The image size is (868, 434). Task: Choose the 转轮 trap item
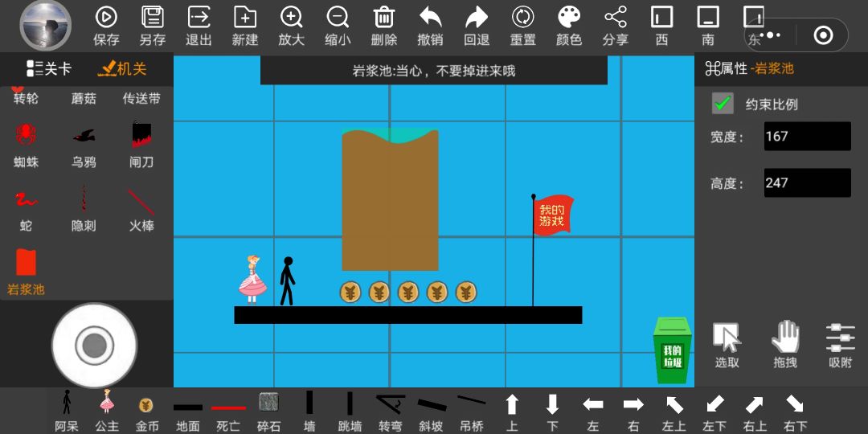[26, 98]
